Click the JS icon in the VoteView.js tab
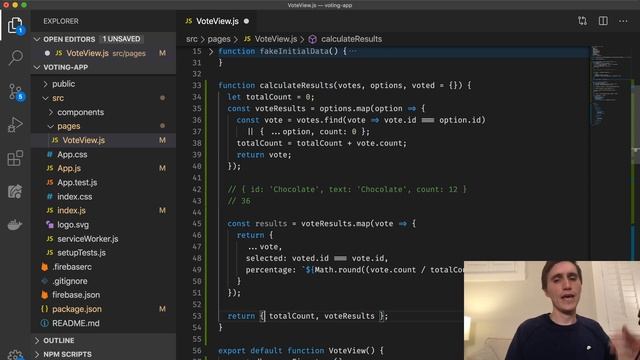The width and height of the screenshot is (640, 360). tap(189, 21)
